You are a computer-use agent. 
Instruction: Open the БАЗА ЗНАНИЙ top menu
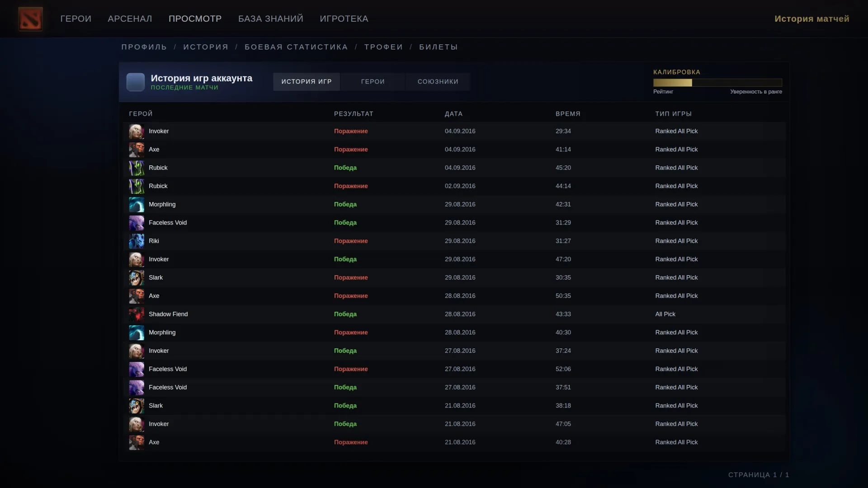271,19
